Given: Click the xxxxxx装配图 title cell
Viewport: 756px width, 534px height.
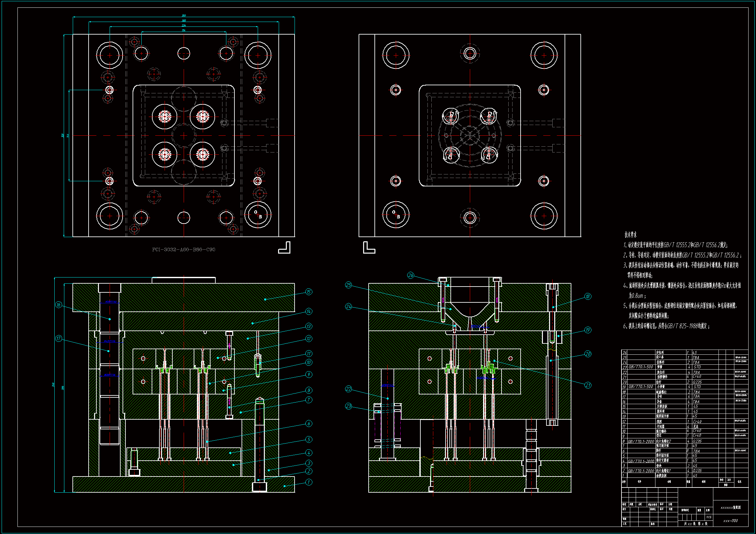Looking at the screenshot, I should [x=730, y=508].
